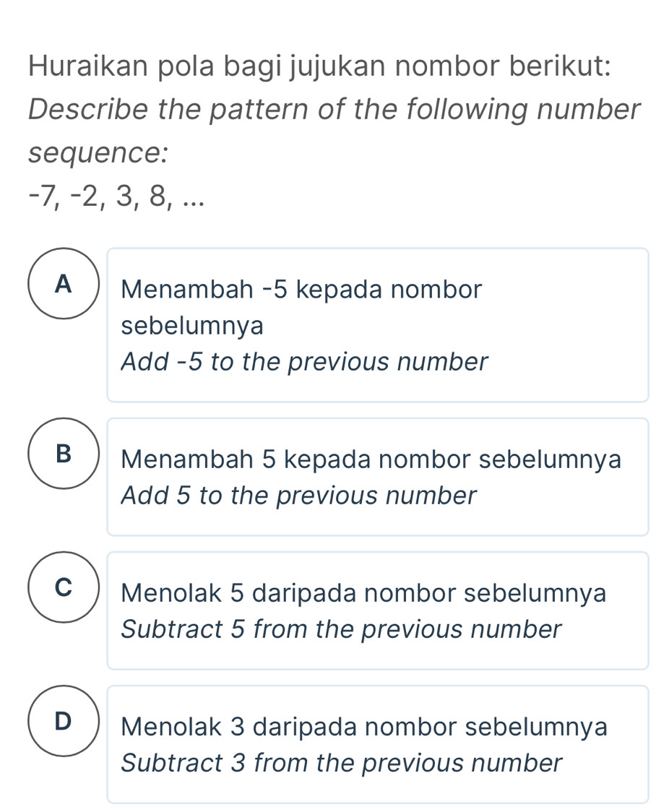
Task: Pick 'Subtract 5 from the previous number'
Action: 341,629
